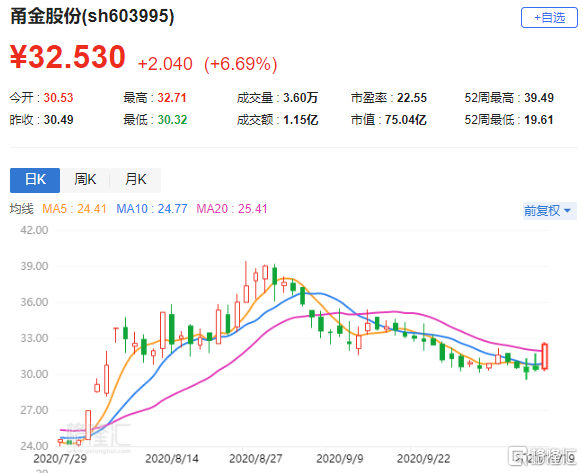This screenshot has width=583, height=473.
Task: Click the current price ¥32.530
Action: point(68,57)
